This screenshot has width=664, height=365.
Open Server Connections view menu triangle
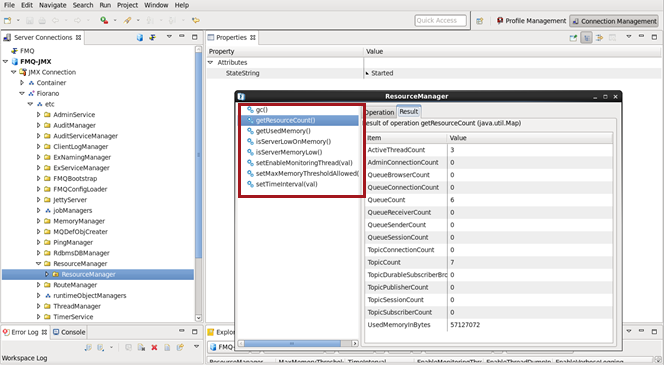169,36
